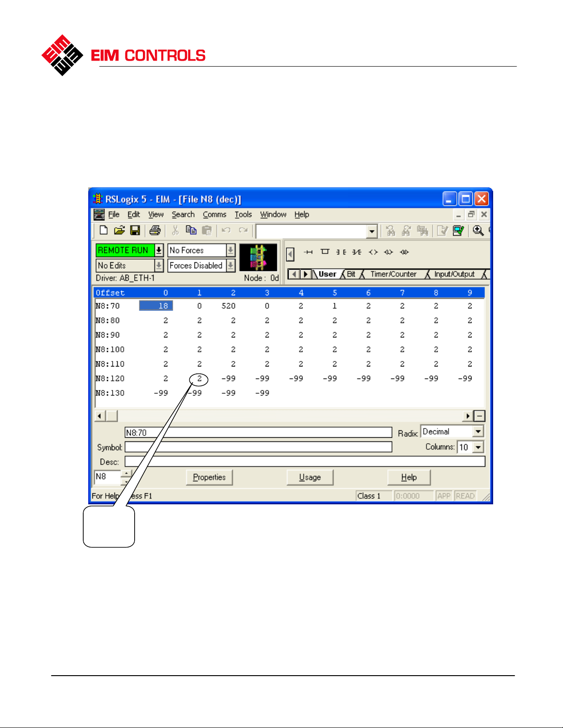563x728 pixels.
Task: Insert Examine If Closed contact instruction
Action: click(x=341, y=252)
